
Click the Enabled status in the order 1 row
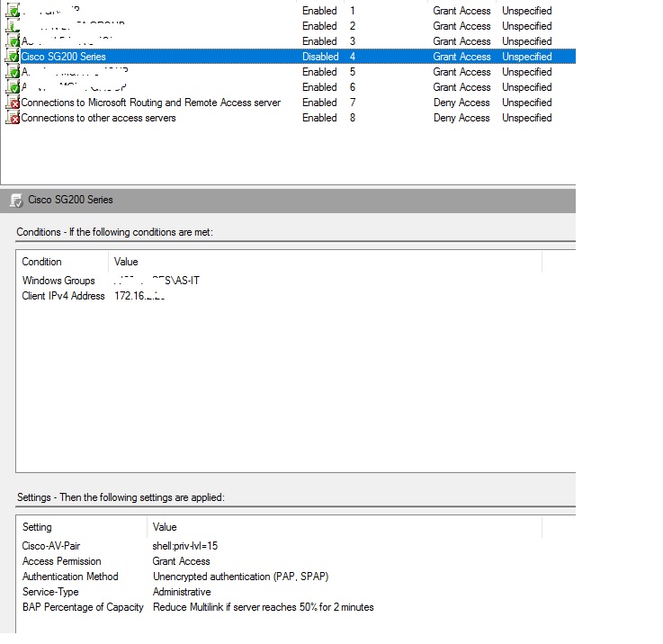pyautogui.click(x=319, y=11)
